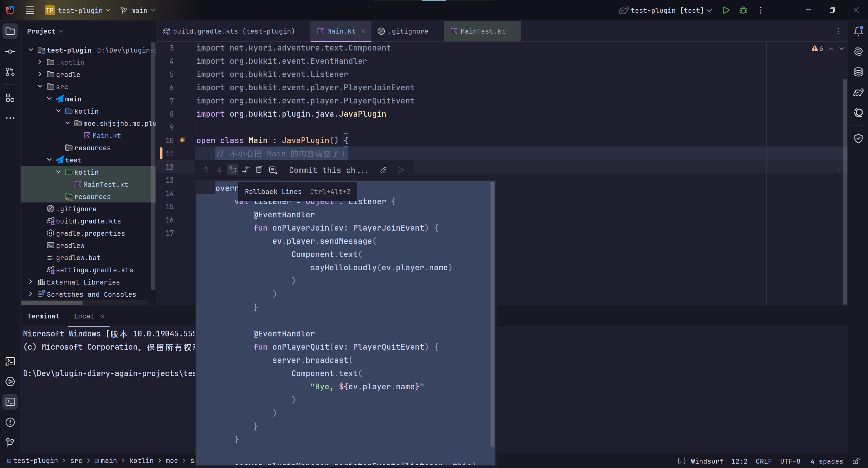Open the Notifications bell icon
868x468 pixels.
(858, 31)
